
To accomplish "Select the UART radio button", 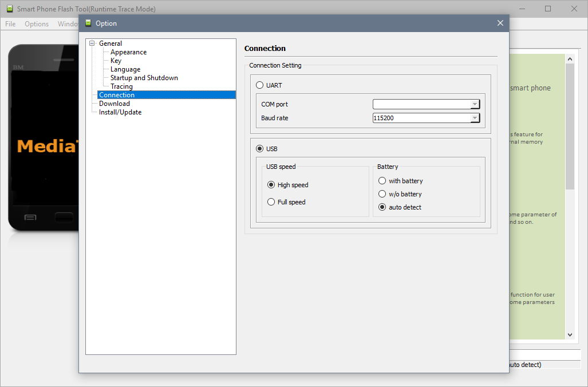I will tap(260, 85).
